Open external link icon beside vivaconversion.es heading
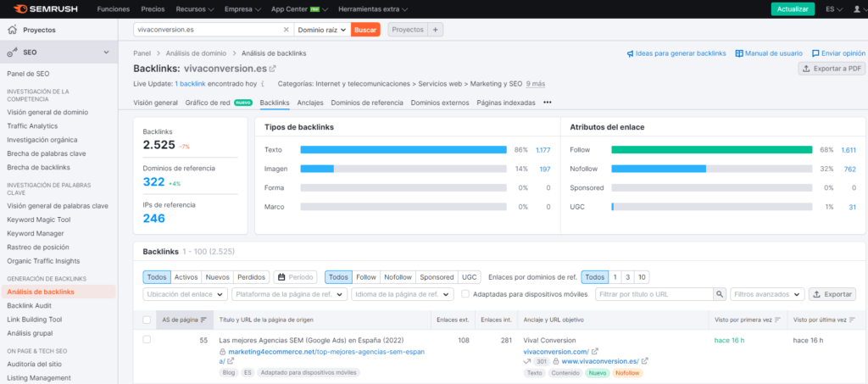Image resolution: width=868 pixels, height=384 pixels. click(272, 69)
